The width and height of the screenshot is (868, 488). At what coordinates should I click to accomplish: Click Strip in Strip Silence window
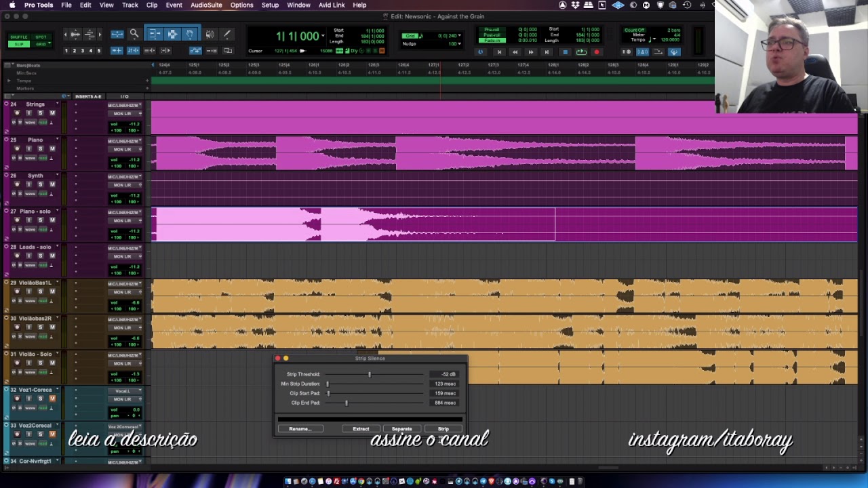pyautogui.click(x=443, y=429)
